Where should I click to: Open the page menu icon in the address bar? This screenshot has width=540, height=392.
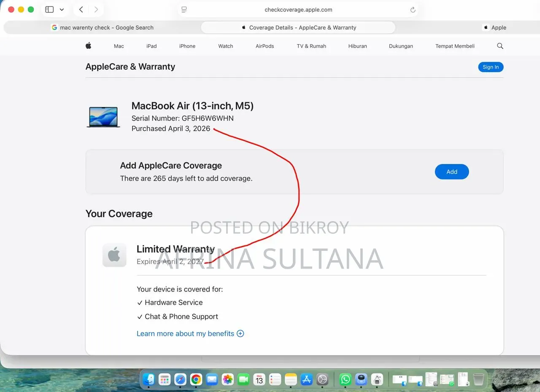click(184, 10)
